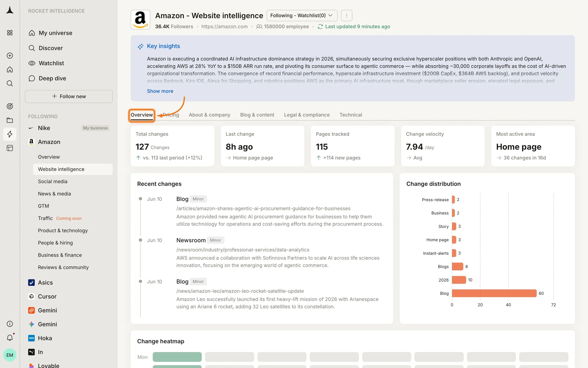This screenshot has height=368, width=588.
Task: Open the three-dot more options button
Action: [x=346, y=16]
